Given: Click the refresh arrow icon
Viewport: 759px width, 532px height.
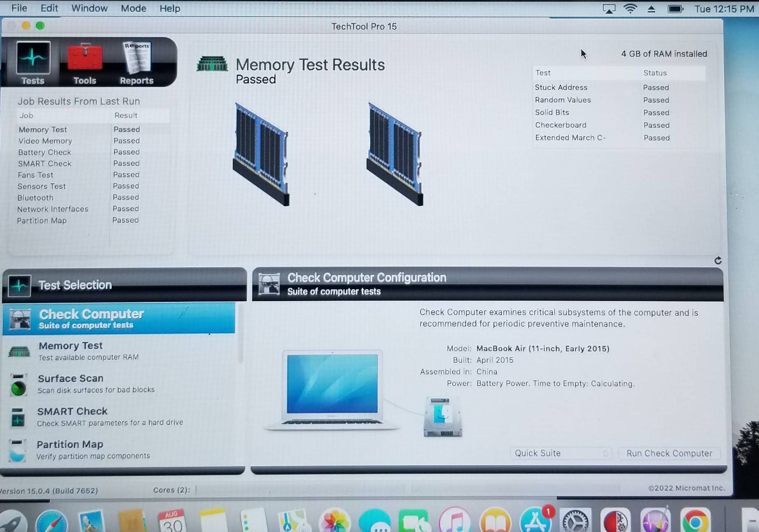Looking at the screenshot, I should pyautogui.click(x=718, y=261).
